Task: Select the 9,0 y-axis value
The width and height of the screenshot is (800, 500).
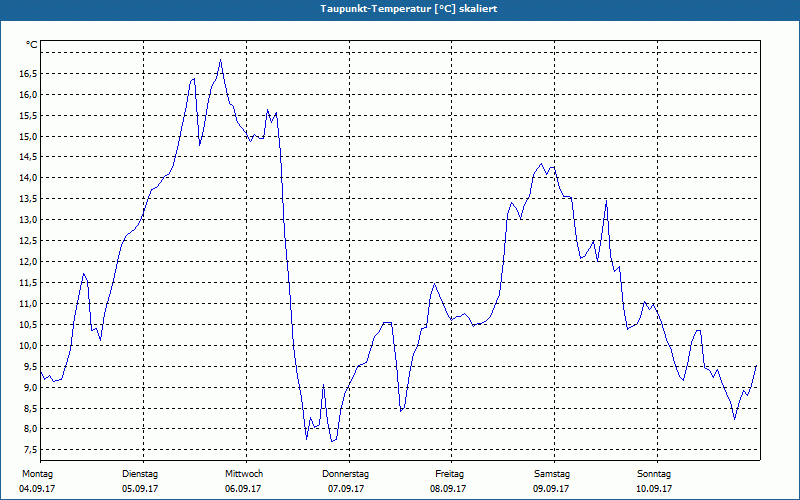Action: pyautogui.click(x=30, y=387)
